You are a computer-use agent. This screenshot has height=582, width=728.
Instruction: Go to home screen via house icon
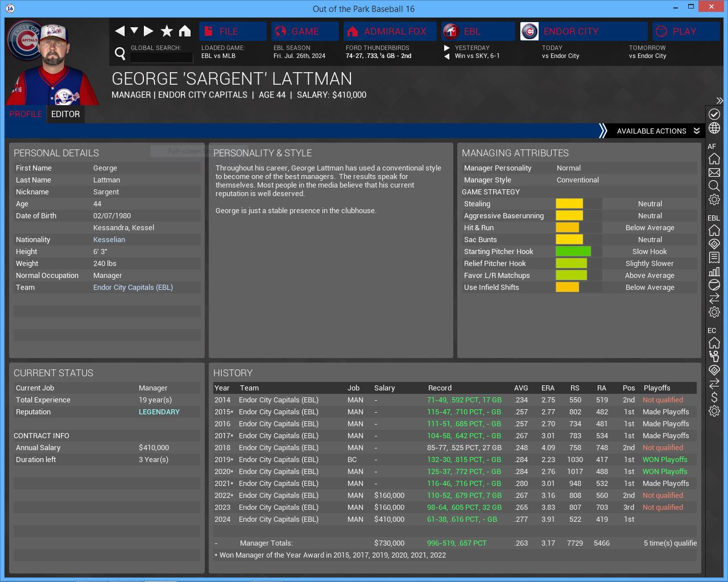[185, 31]
